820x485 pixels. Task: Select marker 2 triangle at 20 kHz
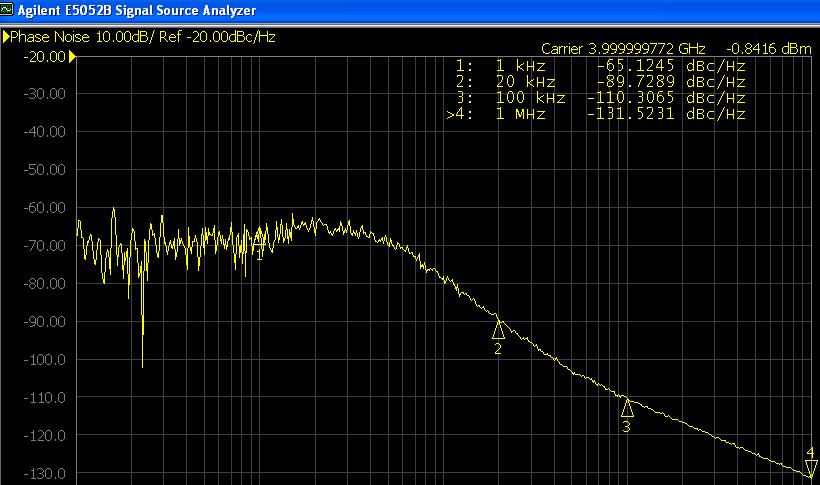(498, 329)
